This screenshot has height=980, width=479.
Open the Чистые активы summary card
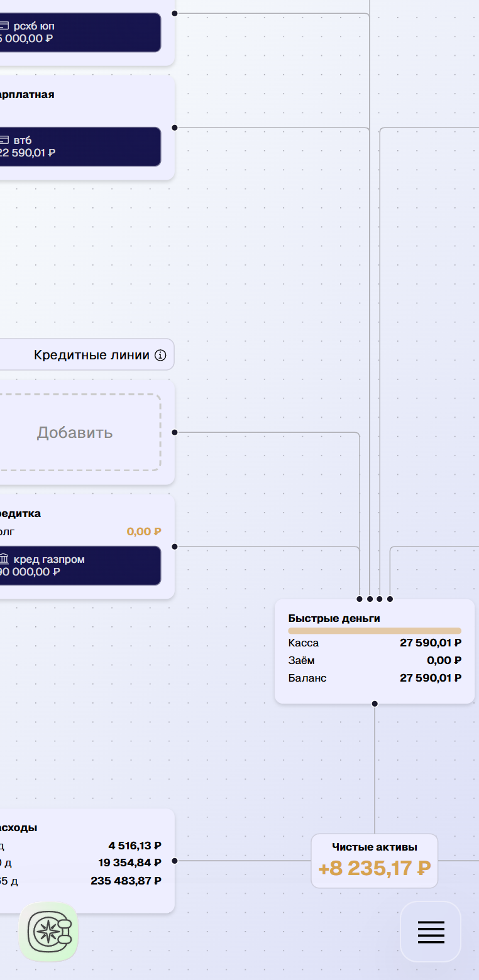pos(375,861)
